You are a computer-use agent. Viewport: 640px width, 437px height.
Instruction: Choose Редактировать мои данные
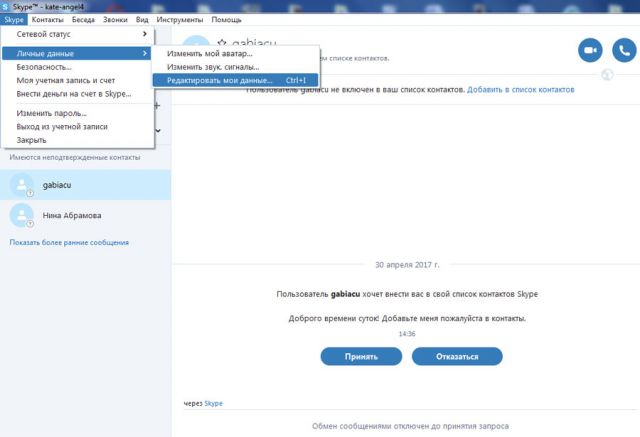click(x=235, y=80)
